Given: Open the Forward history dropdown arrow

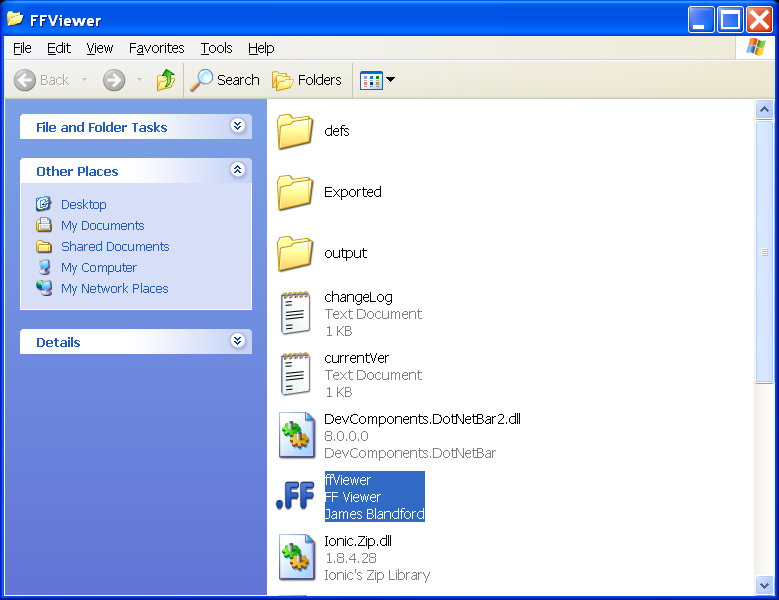Looking at the screenshot, I should pos(140,79).
